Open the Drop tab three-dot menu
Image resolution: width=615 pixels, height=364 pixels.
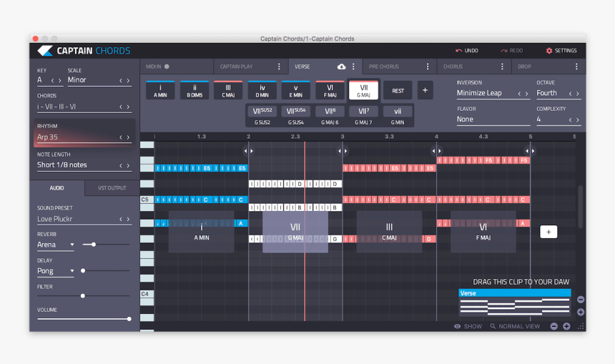[576, 67]
